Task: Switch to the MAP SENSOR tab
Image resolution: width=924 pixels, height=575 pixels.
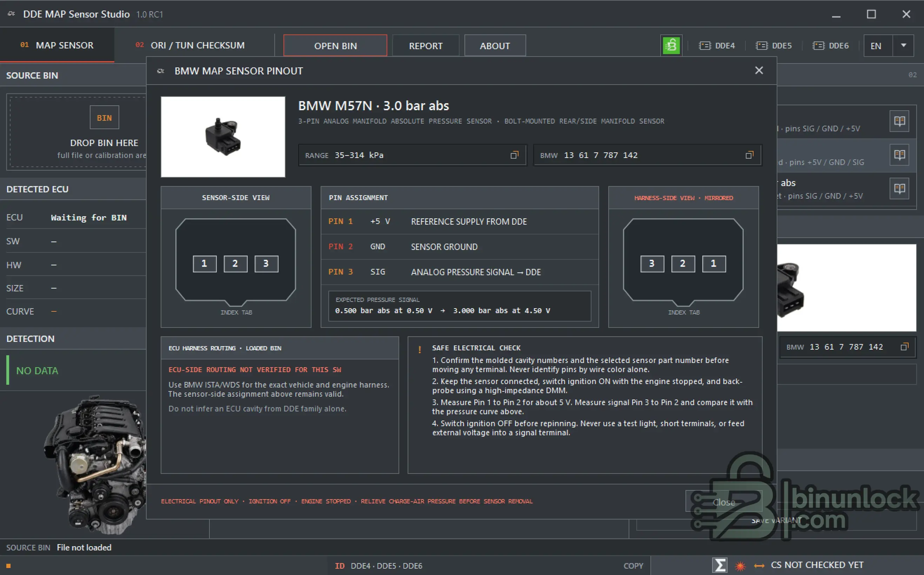Action: [x=57, y=45]
